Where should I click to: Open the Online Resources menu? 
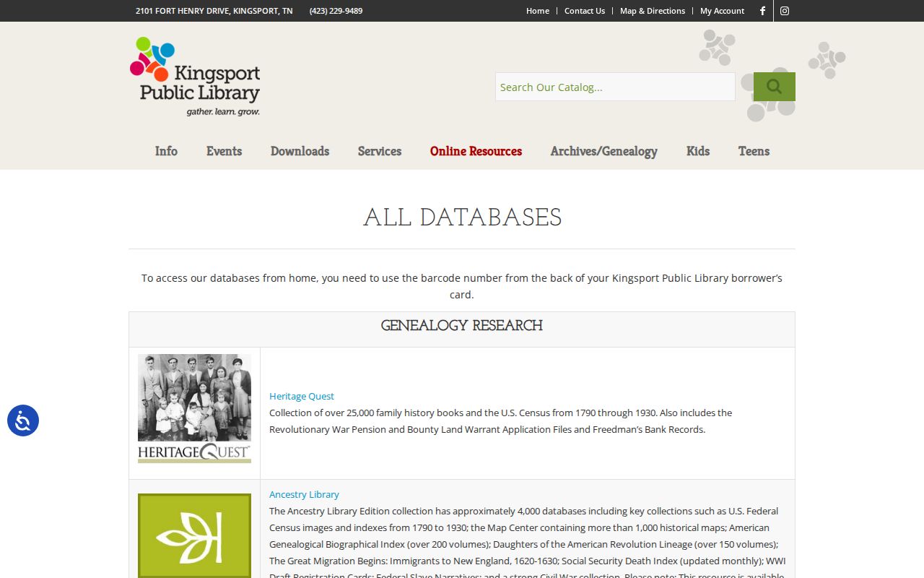pyautogui.click(x=476, y=151)
